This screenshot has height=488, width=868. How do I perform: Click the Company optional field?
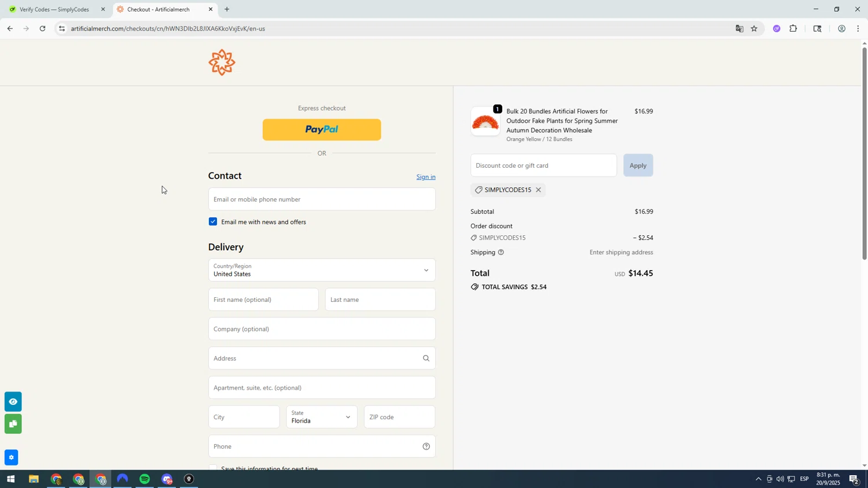pos(322,329)
